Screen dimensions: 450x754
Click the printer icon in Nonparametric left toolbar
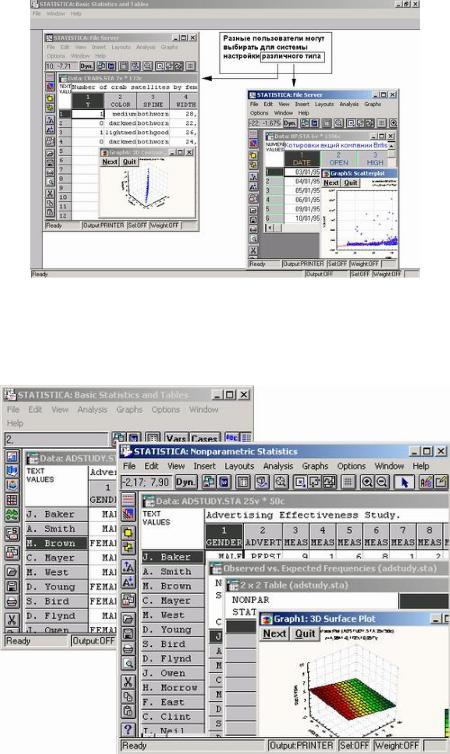[x=128, y=649]
